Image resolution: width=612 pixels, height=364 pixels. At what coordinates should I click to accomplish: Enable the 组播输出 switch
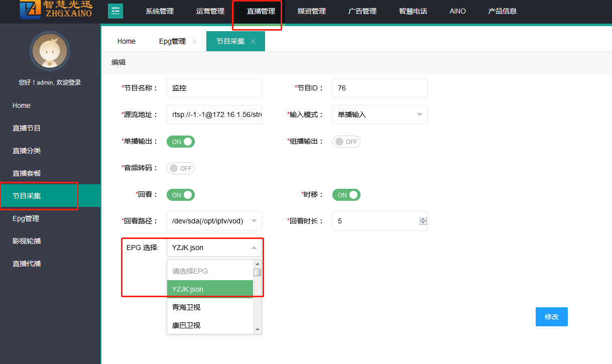(x=346, y=142)
